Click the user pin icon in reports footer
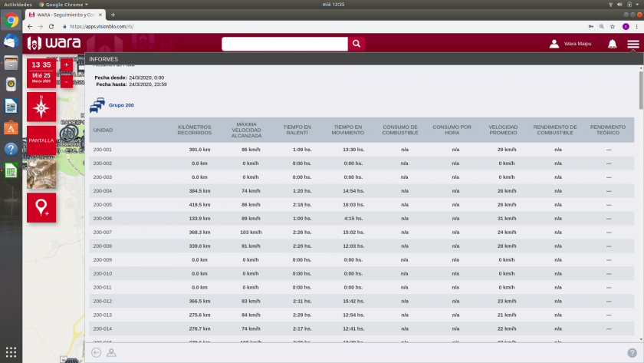 click(111, 352)
